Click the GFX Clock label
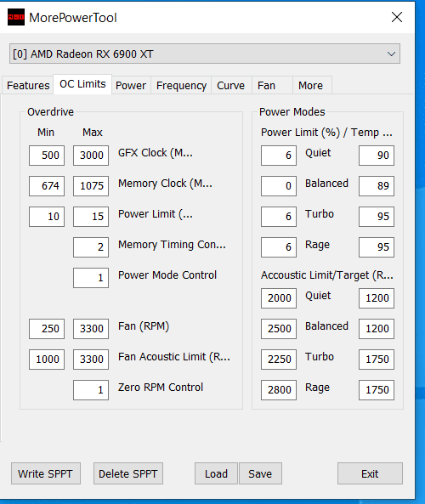The height and width of the screenshot is (504, 425). [156, 153]
